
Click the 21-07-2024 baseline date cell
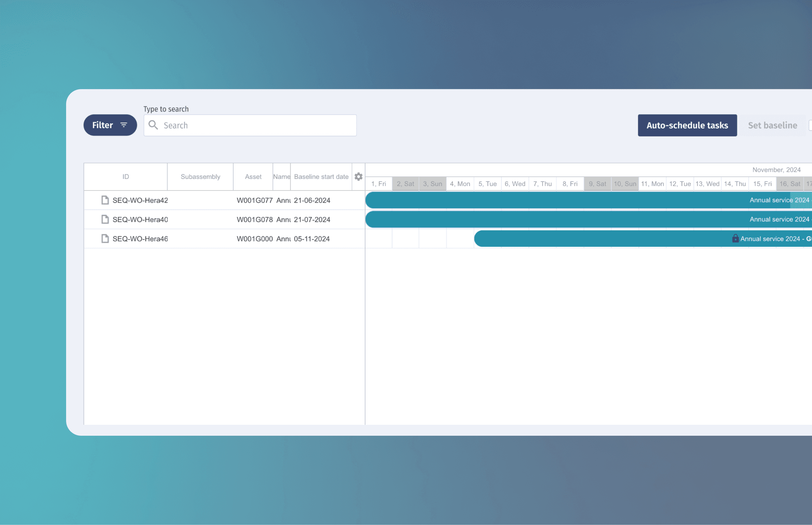coord(312,220)
